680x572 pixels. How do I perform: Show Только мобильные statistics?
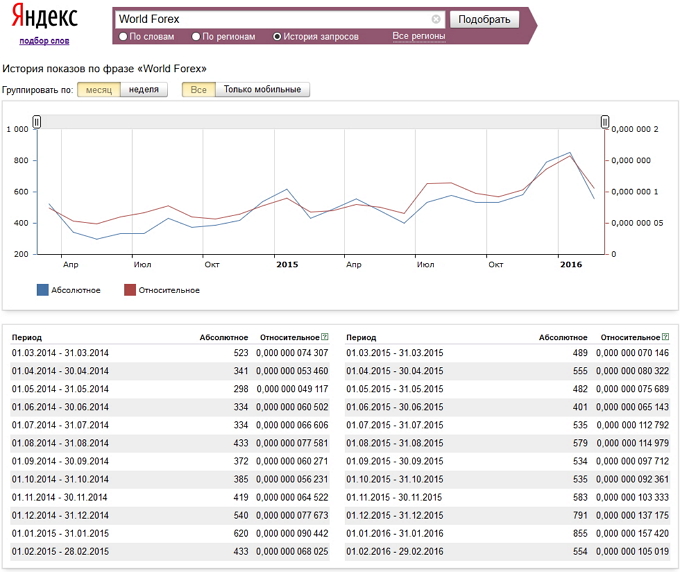[x=262, y=90]
